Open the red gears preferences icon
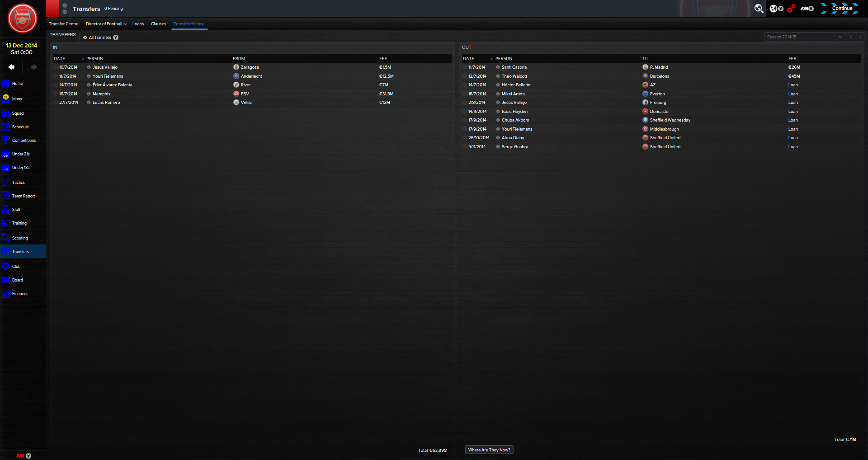Image resolution: width=868 pixels, height=460 pixels. pyautogui.click(x=791, y=9)
